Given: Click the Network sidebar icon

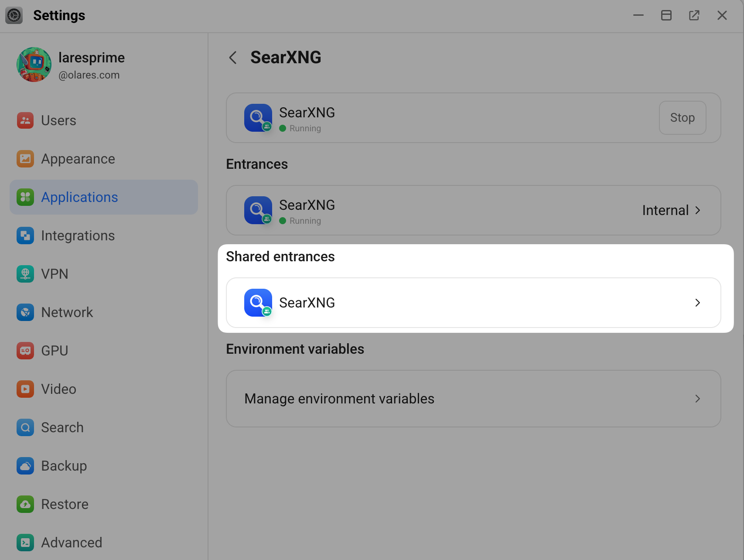Looking at the screenshot, I should tap(25, 312).
